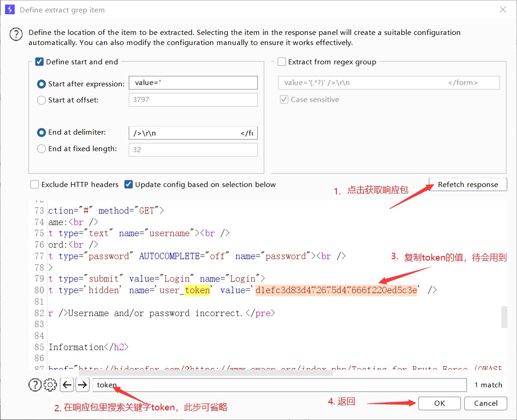
Task: Click value="Login" on line 79
Action: (x=162, y=279)
